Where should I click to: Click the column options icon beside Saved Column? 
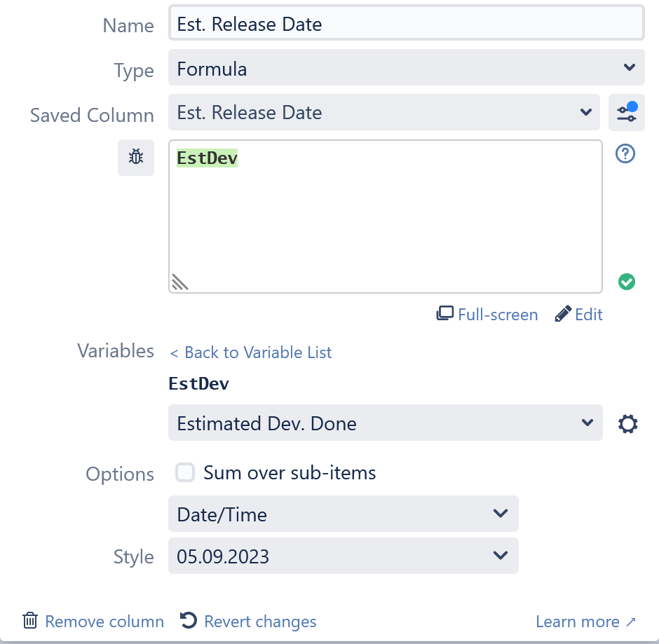[x=626, y=112]
